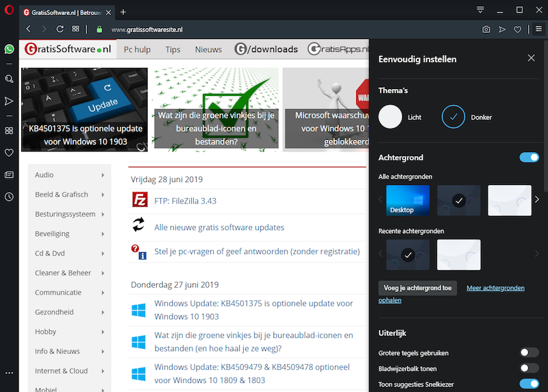Open the personal news icon in sidebar
Image resolution: width=548 pixels, height=392 pixels.
click(x=9, y=175)
